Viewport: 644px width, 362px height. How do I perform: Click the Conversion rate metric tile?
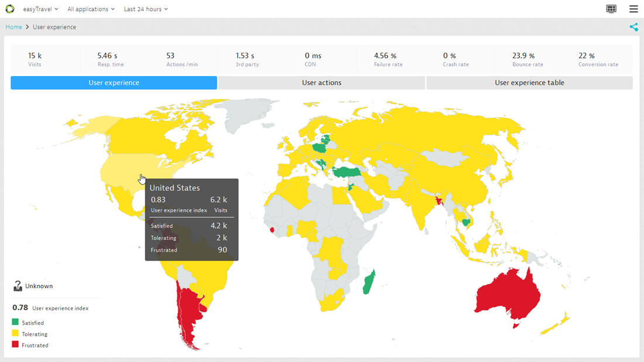(x=599, y=59)
